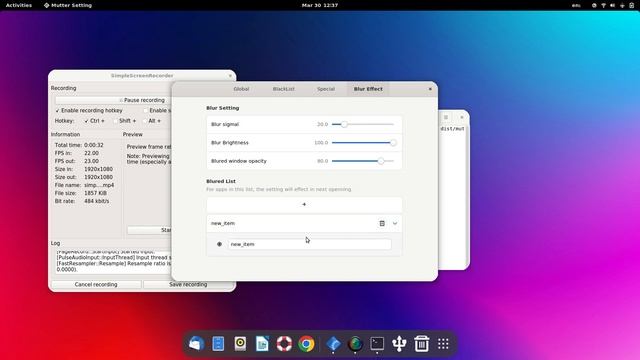Show all applications grid

point(443,344)
